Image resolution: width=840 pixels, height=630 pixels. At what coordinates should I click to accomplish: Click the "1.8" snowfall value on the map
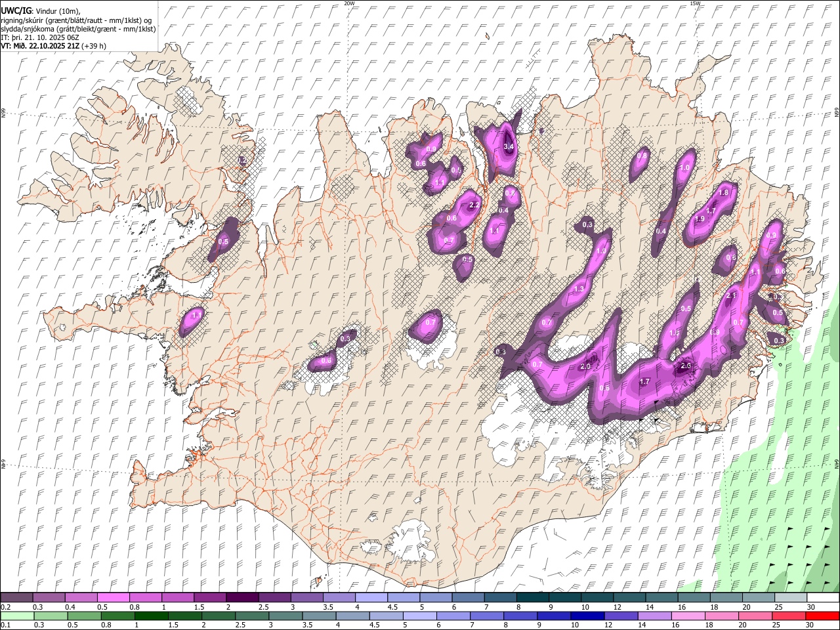724,193
